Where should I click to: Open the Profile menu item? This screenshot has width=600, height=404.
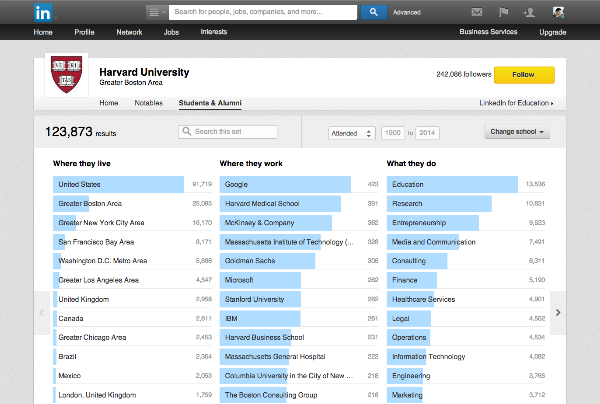pyautogui.click(x=84, y=32)
